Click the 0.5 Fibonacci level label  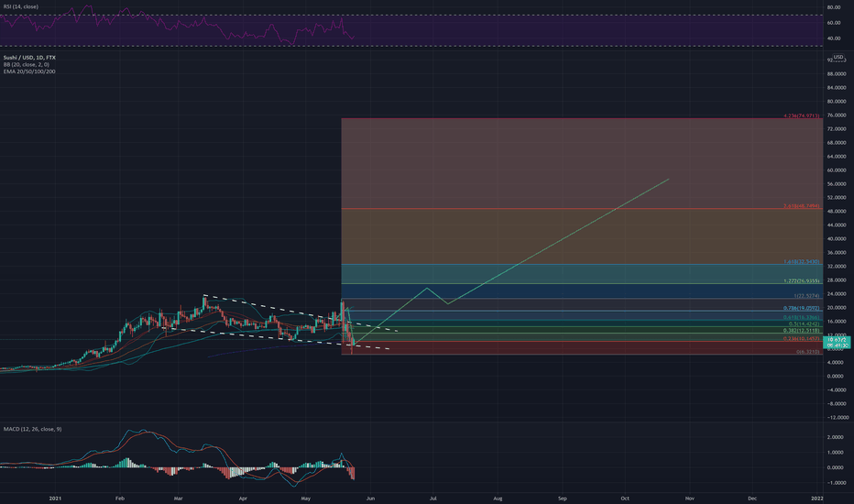point(804,323)
